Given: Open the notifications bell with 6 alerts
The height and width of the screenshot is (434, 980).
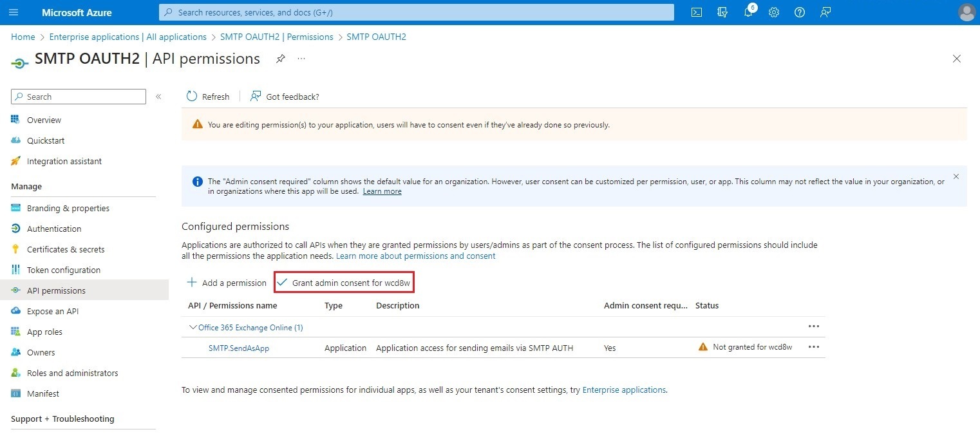Looking at the screenshot, I should tap(748, 12).
